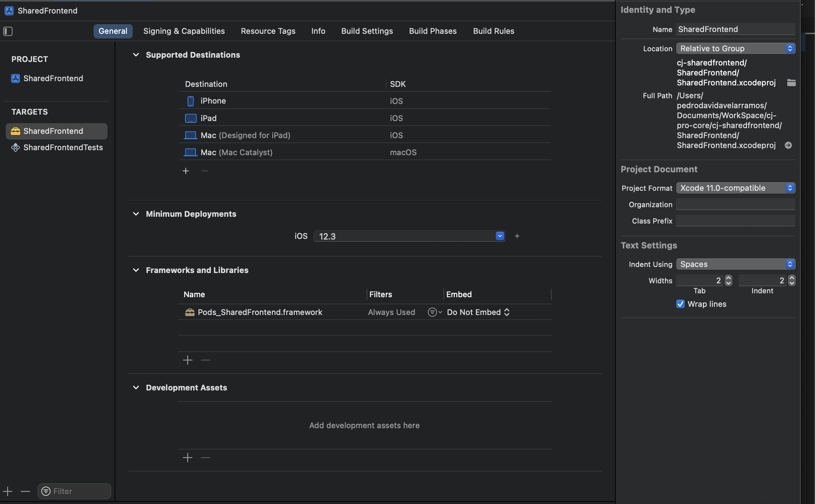
Task: Click the Organization text field
Action: coord(735,205)
